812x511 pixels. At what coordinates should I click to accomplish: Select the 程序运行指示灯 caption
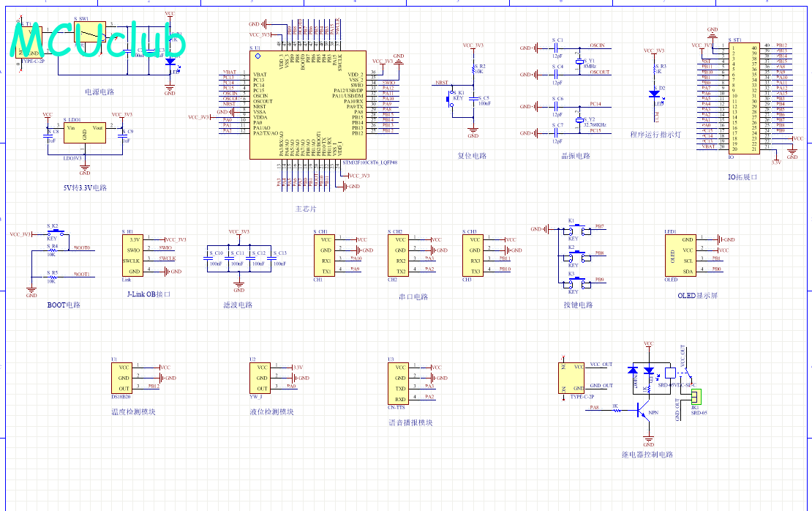(x=655, y=134)
